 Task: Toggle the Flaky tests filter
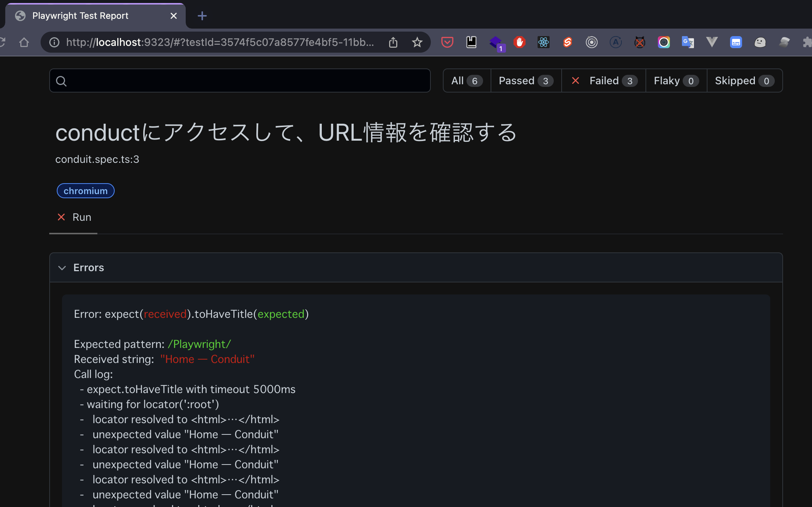[675, 80]
